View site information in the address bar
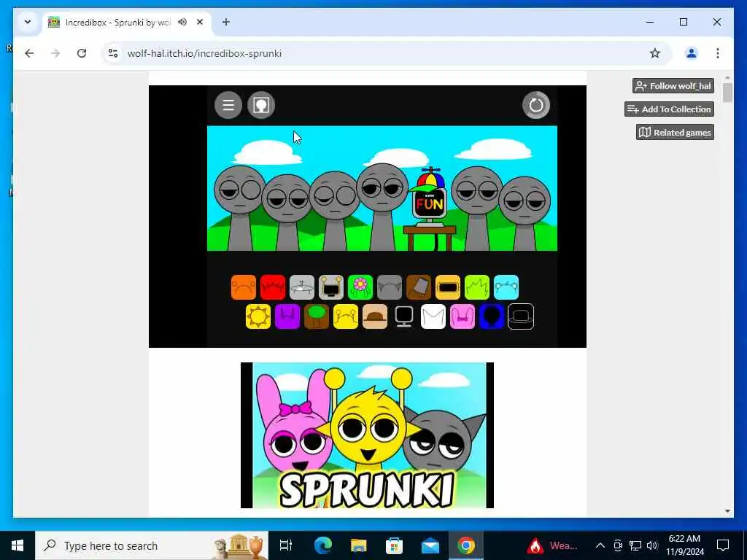Image resolution: width=747 pixels, height=560 pixels. (113, 53)
